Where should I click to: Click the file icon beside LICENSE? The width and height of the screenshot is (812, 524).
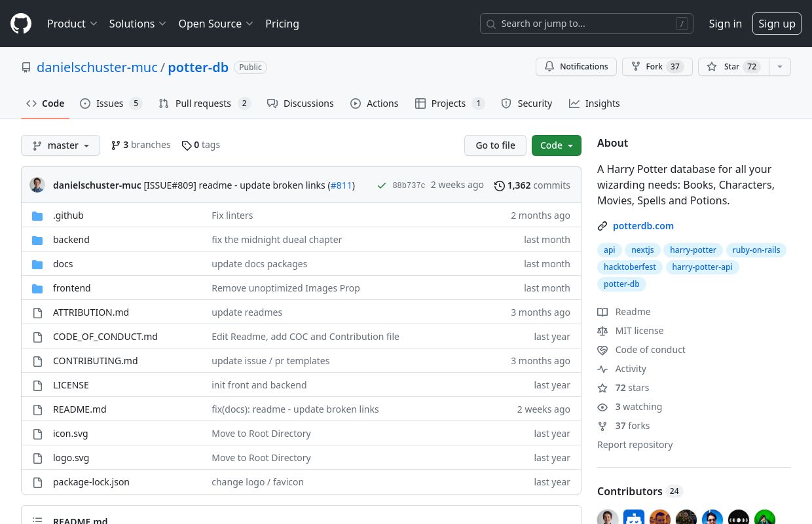(37, 385)
